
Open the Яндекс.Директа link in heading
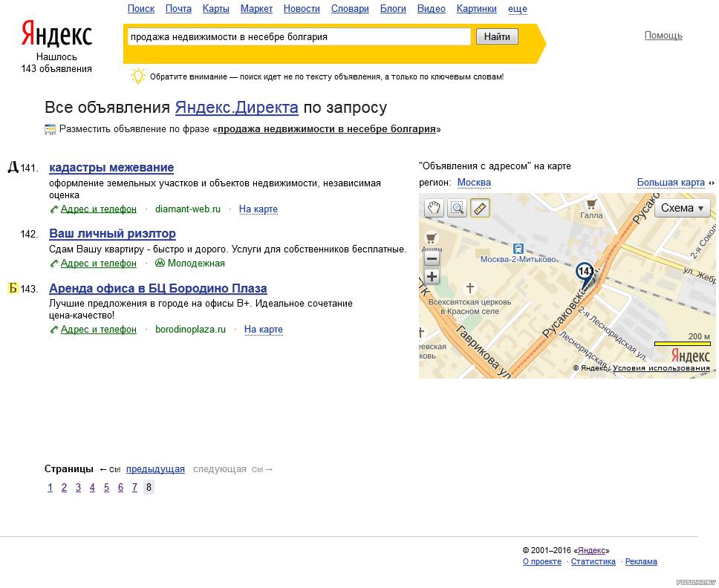click(x=237, y=107)
